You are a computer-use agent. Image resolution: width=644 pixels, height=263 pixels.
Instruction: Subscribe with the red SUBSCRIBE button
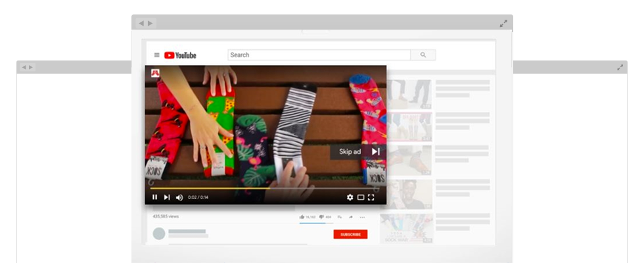point(350,234)
